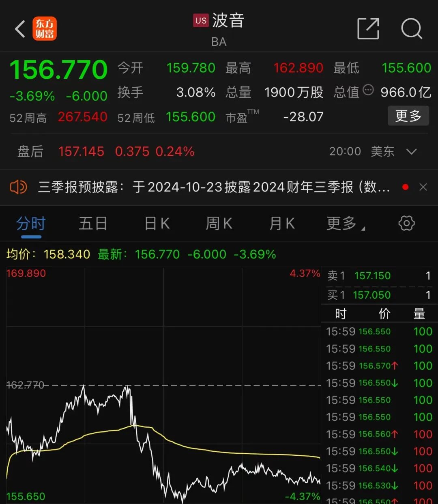438x504 pixels.
Task: Switch to the 周K tab
Action: pos(219,224)
